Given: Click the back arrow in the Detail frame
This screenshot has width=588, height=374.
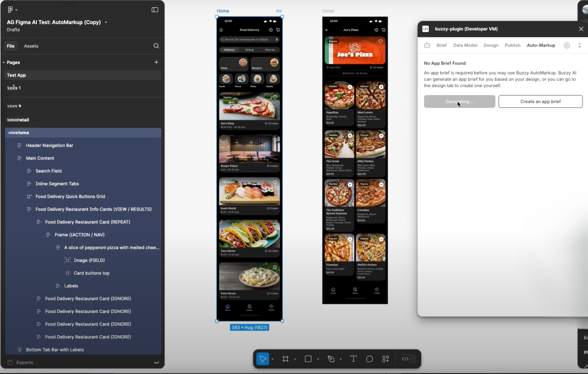Looking at the screenshot, I should coord(327,30).
